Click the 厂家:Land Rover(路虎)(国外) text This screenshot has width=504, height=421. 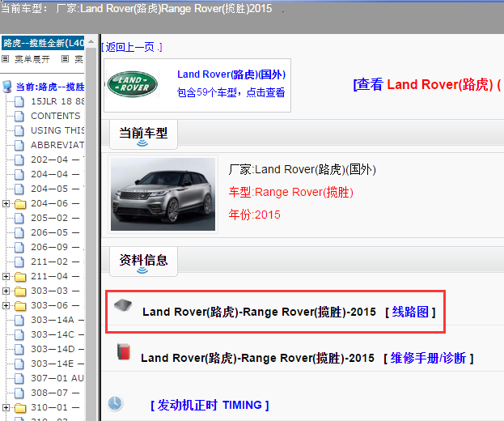(x=302, y=169)
